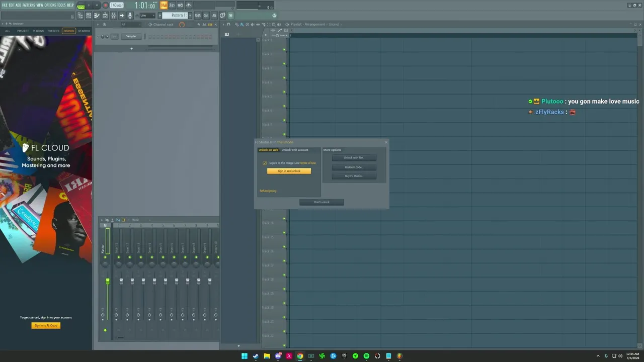Adjust the Master mixer fader
Image resolution: width=644 pixels, height=362 pixels.
pos(107,281)
